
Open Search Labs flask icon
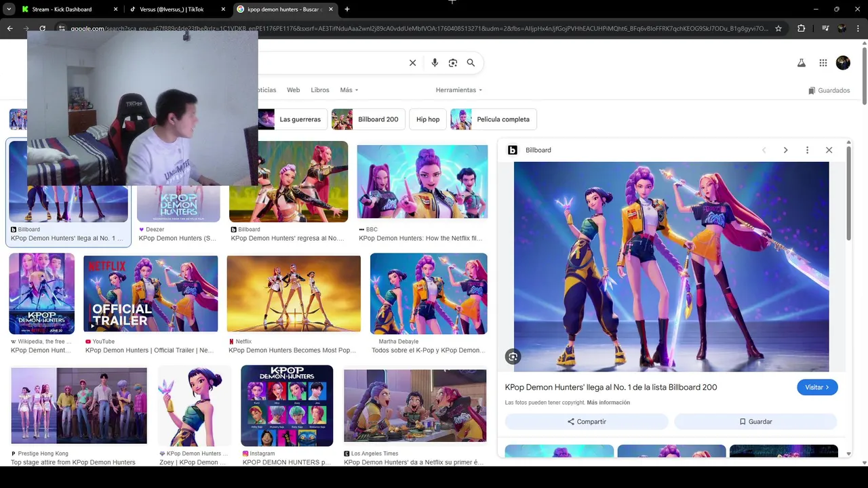click(x=801, y=63)
